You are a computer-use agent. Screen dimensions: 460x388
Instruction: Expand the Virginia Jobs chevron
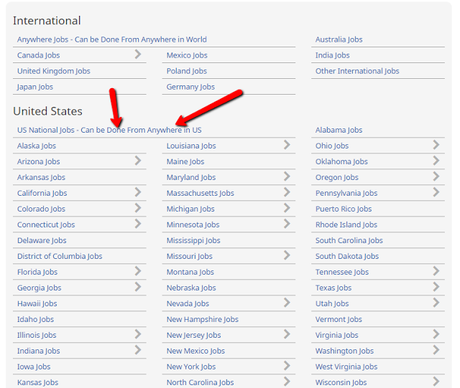click(436, 334)
